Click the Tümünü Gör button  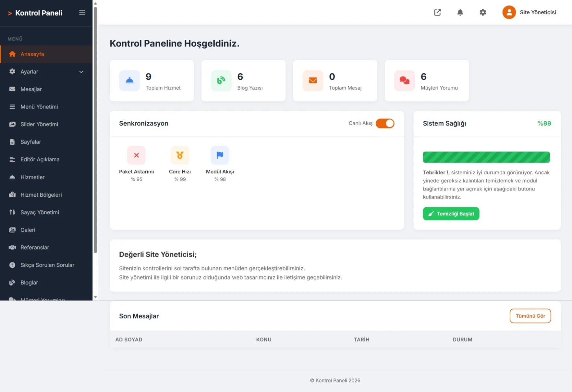[x=530, y=316]
